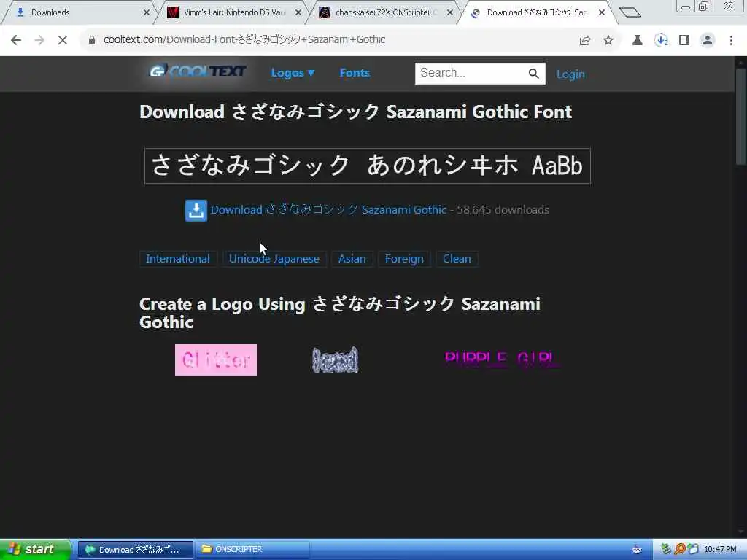
Task: Click the search magnifier icon
Action: pos(533,74)
